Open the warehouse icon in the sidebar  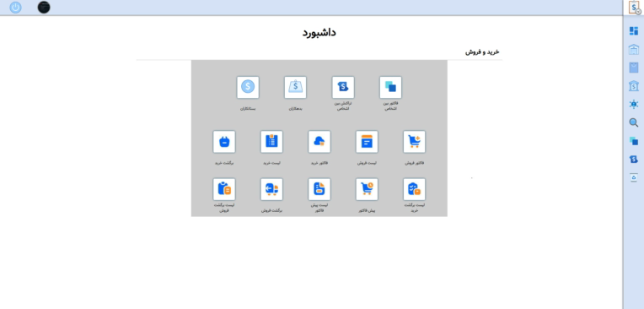(x=634, y=49)
